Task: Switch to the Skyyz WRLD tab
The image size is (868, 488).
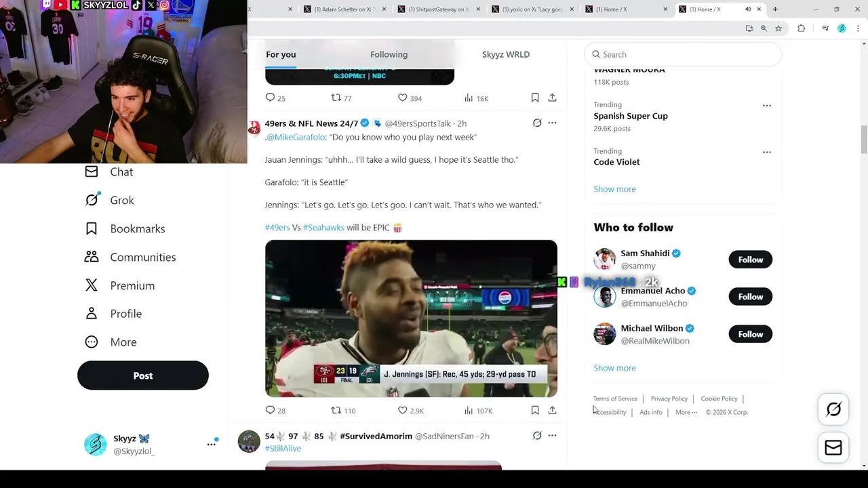Action: pos(506,54)
